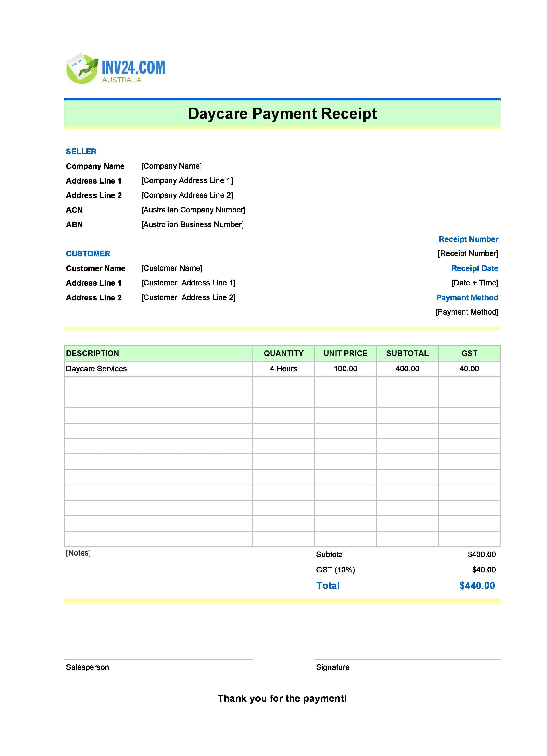Click the ACN label
This screenshot has height=756, width=547.
point(74,210)
